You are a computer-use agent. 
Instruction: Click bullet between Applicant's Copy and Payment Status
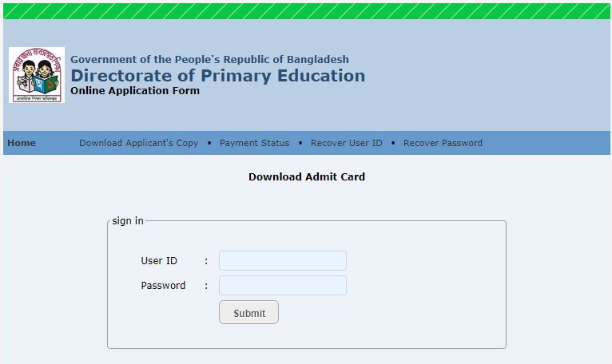[x=209, y=143]
